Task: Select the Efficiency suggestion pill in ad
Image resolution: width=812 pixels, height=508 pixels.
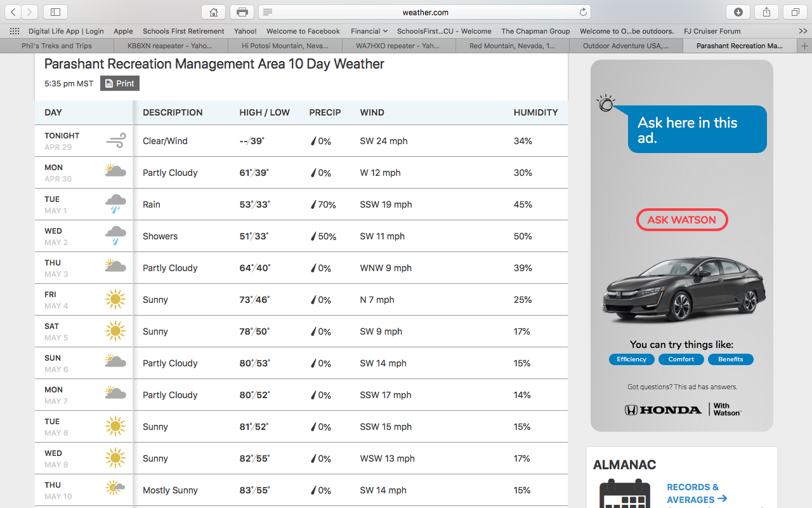Action: click(x=631, y=359)
